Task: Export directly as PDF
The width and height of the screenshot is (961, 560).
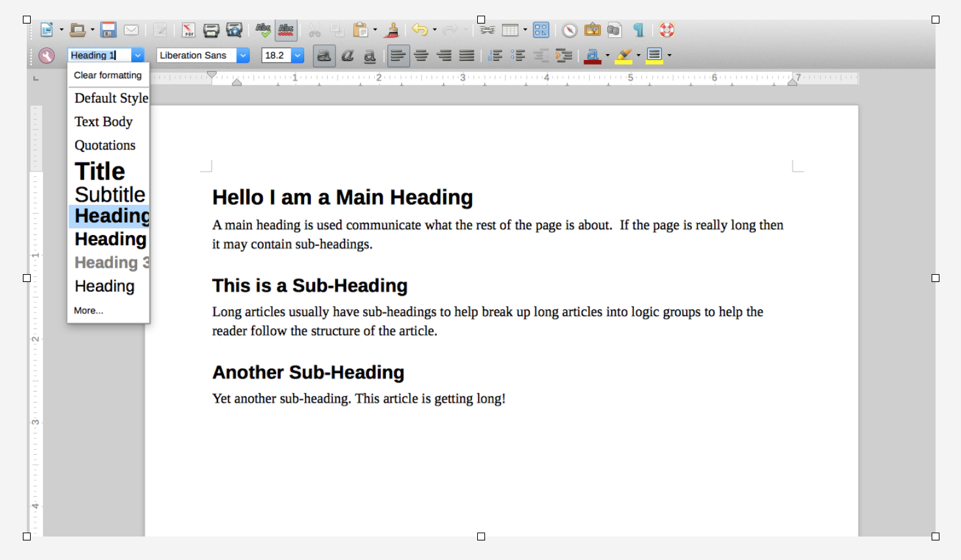Action: pyautogui.click(x=189, y=30)
